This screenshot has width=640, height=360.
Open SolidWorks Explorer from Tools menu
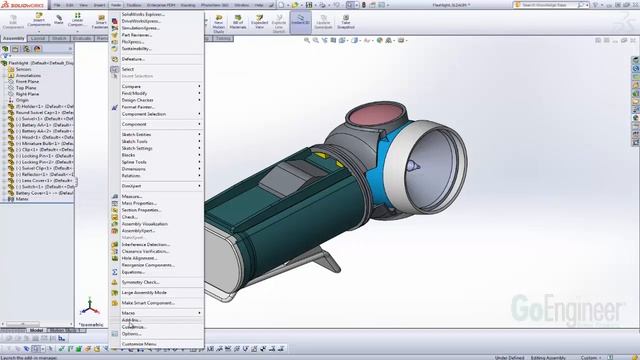143,14
